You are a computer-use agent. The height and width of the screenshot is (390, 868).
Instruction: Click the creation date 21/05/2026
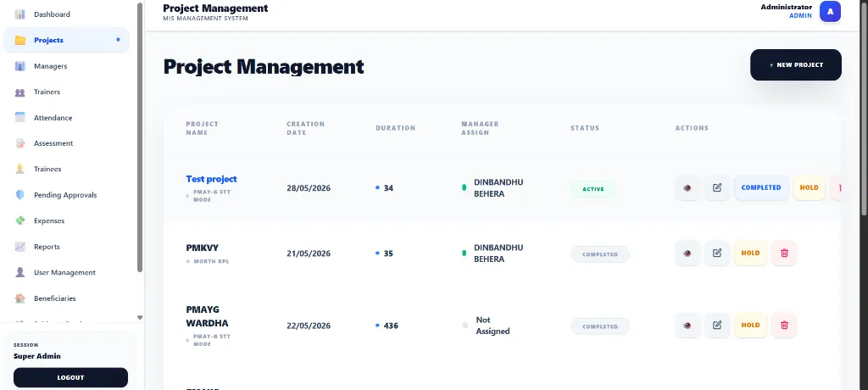[309, 253]
